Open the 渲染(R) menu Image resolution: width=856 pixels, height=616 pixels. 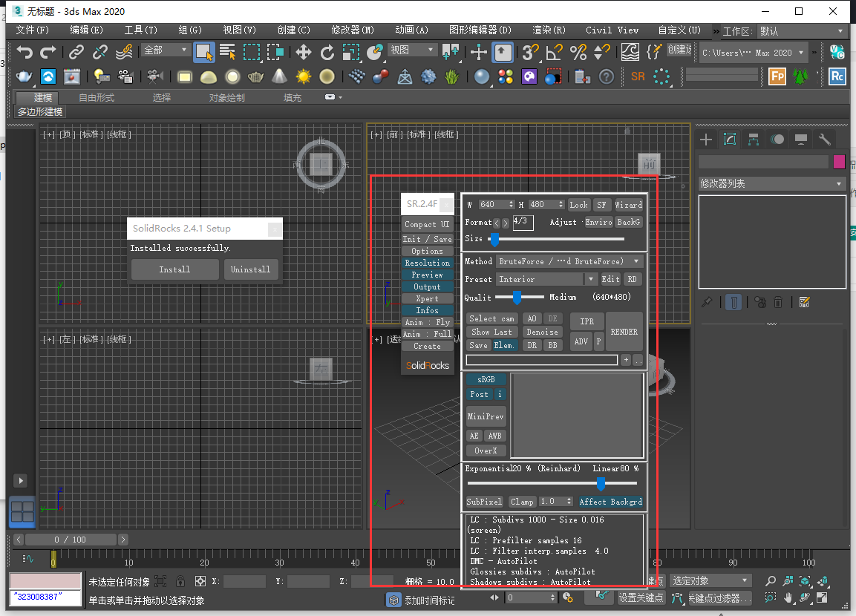coord(549,30)
